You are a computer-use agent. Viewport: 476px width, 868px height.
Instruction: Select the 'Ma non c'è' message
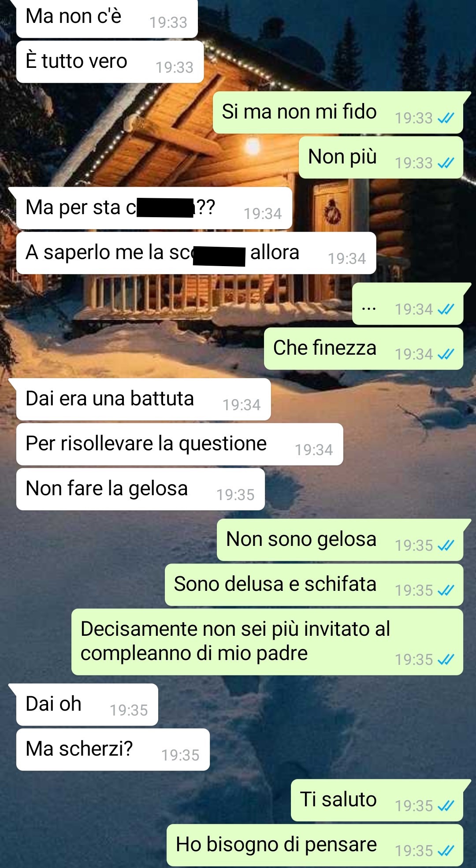point(107,18)
